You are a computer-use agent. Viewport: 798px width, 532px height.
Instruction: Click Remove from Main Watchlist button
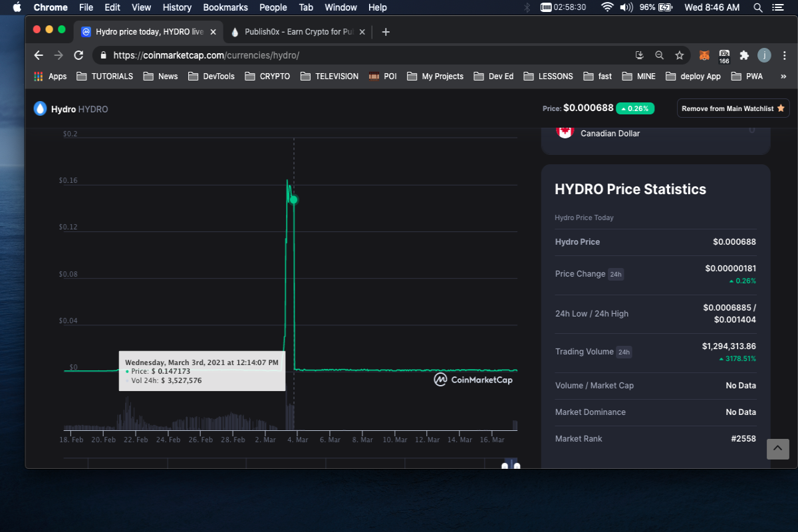coord(733,108)
